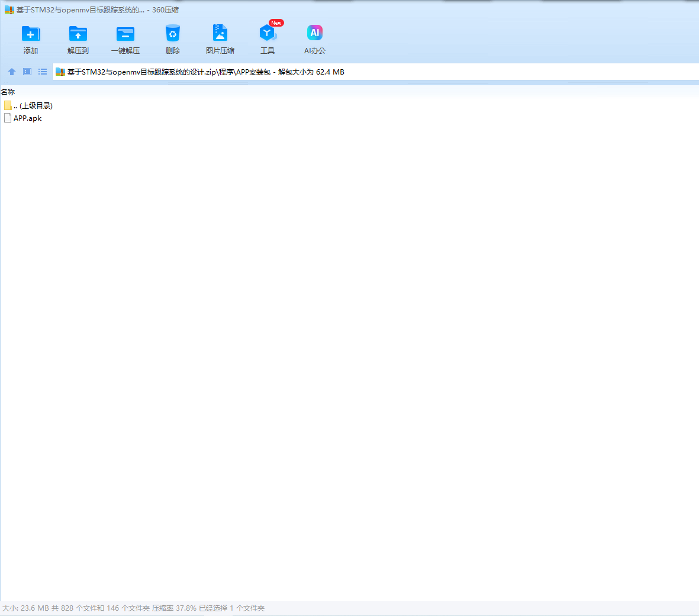Click the 名称 column header
This screenshot has height=616, width=699.
[8, 92]
